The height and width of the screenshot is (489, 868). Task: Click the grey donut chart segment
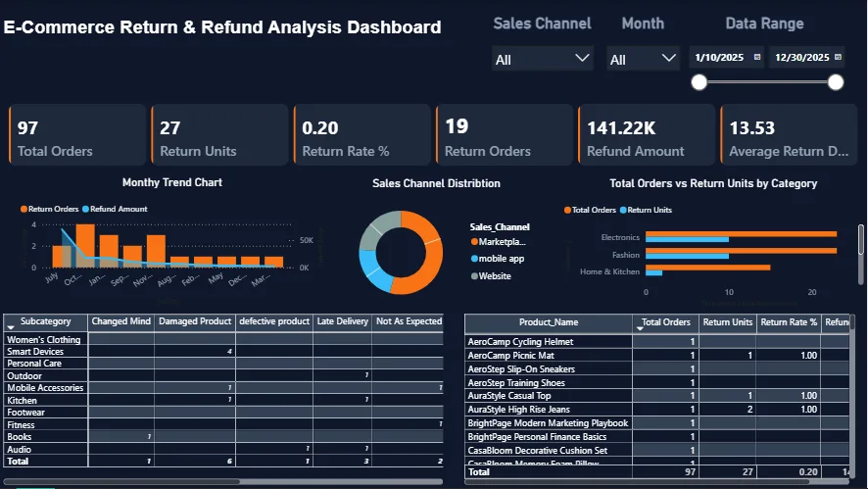376,229
